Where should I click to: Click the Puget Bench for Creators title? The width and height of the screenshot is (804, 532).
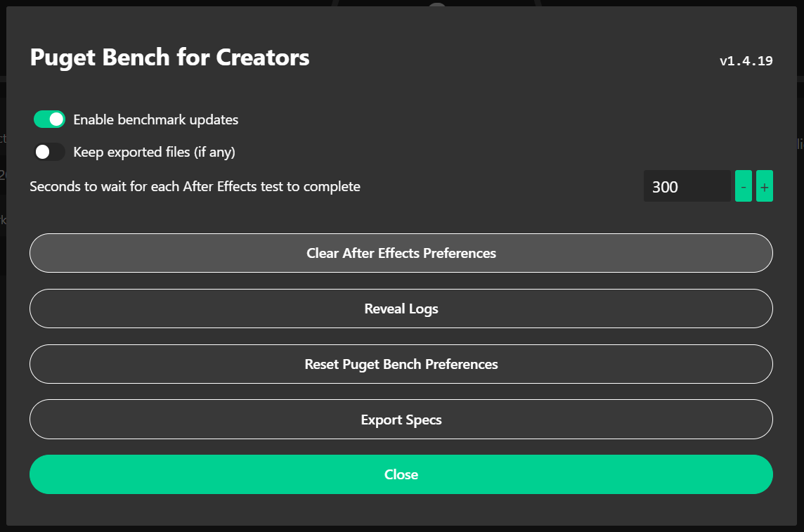[x=169, y=58]
